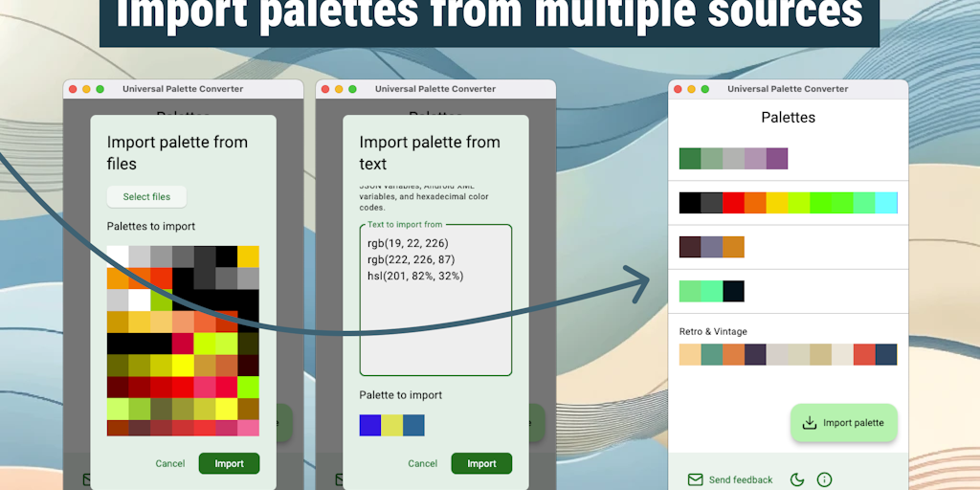The image size is (980, 490).
Task: Select steel blue swatch in Palette to import
Action: pos(413,425)
